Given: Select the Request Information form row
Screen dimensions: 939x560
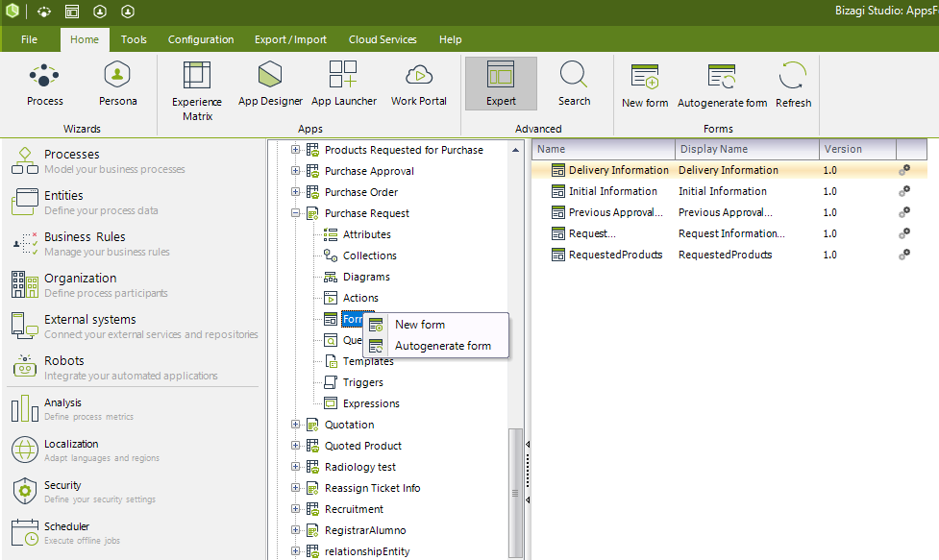Looking at the screenshot, I should [x=729, y=233].
